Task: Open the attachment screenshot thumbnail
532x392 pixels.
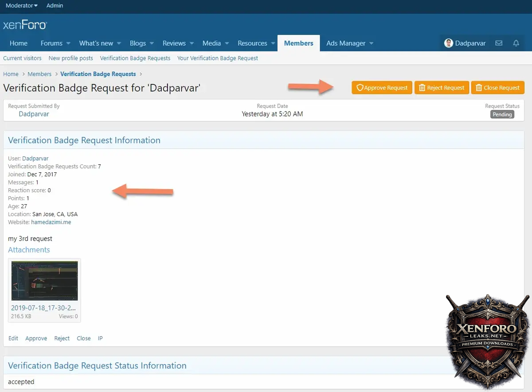Action: (x=44, y=281)
